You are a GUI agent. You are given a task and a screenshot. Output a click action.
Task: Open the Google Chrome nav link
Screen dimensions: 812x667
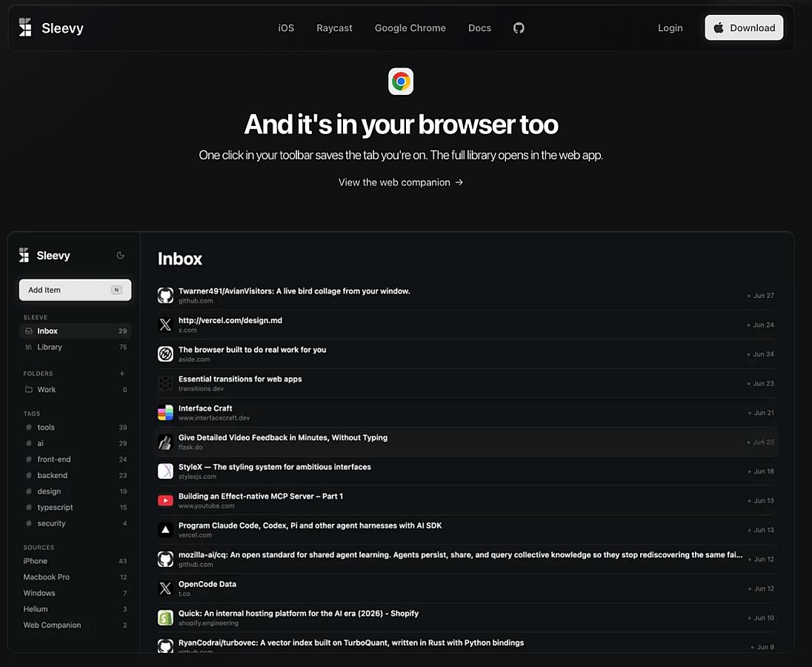click(410, 28)
